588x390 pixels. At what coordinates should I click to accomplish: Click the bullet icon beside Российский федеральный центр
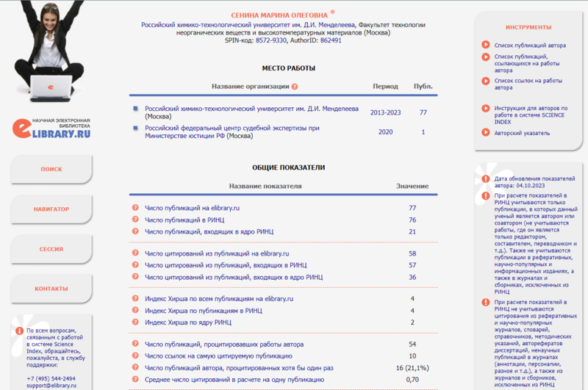tap(135, 128)
